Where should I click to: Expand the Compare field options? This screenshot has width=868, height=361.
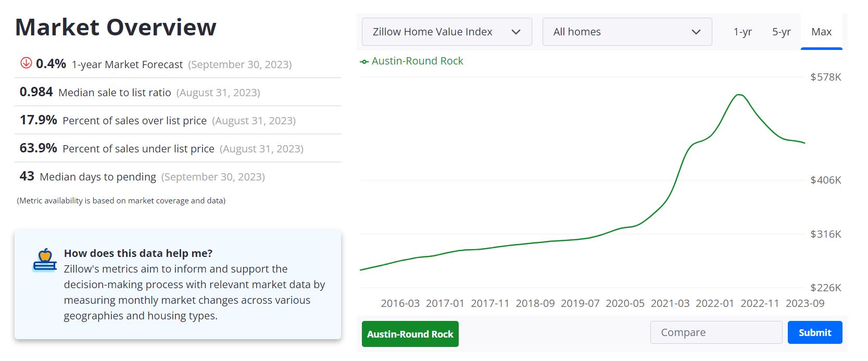[x=716, y=332]
